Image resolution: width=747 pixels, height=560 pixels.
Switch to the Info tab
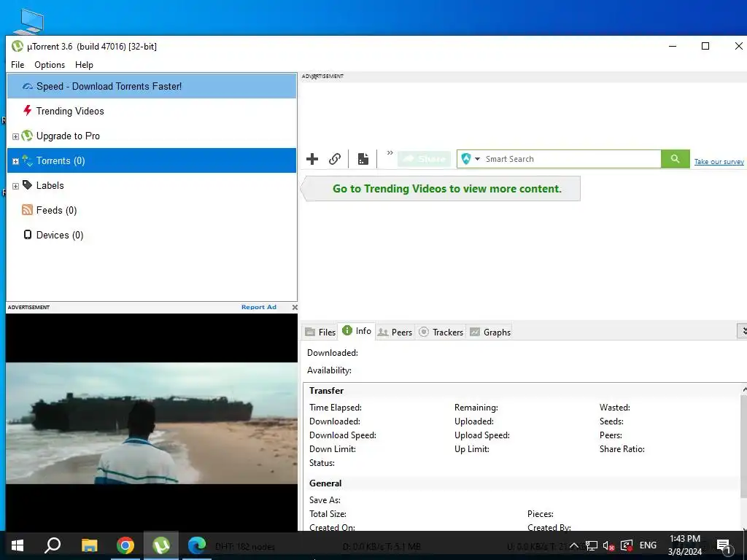(356, 331)
